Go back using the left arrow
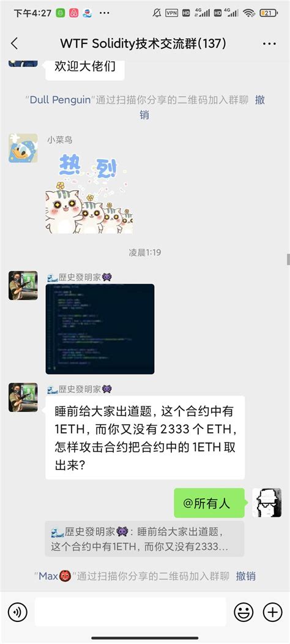The height and width of the screenshot is (644, 290). 14,43
